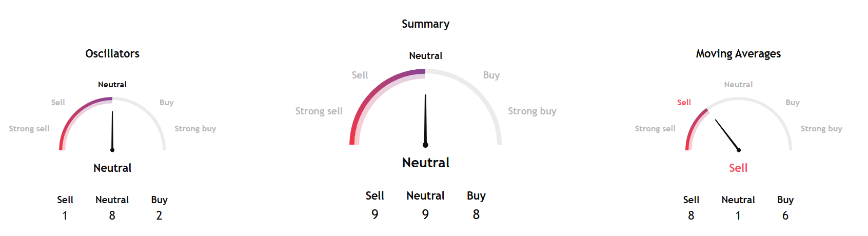The image size is (868, 236).
Task: Click Summary Sell count of 9
Action: pos(375,214)
